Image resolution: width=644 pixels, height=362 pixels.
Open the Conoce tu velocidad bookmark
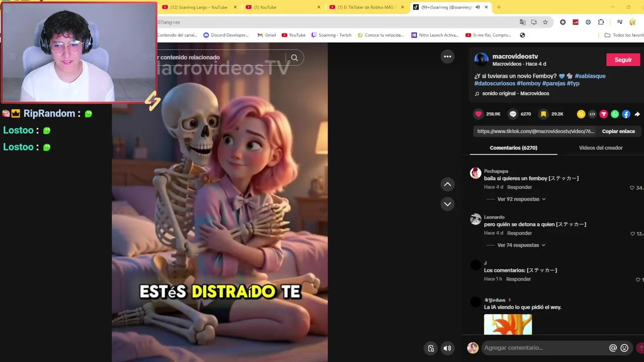(x=381, y=35)
